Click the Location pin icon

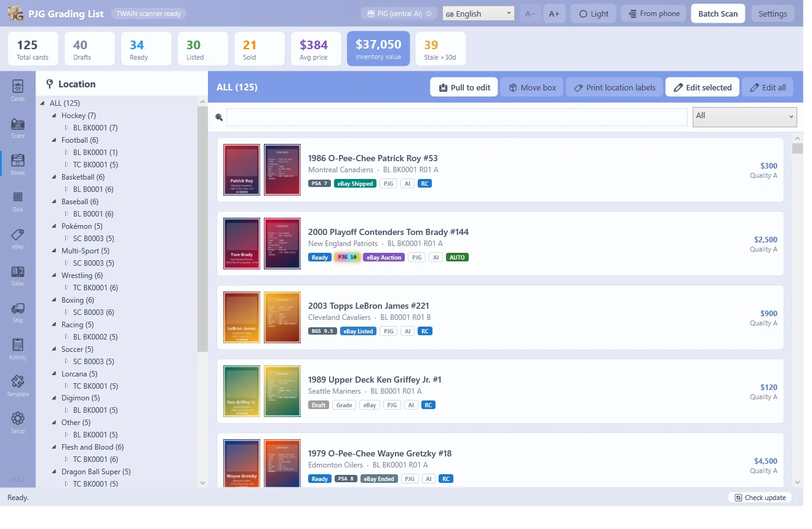50,84
